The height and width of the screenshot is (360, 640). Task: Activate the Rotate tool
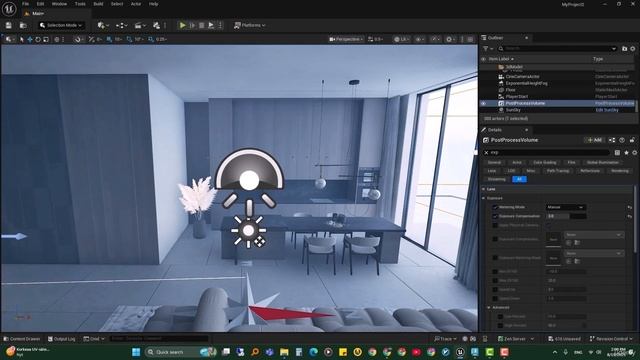pyautogui.click(x=38, y=39)
